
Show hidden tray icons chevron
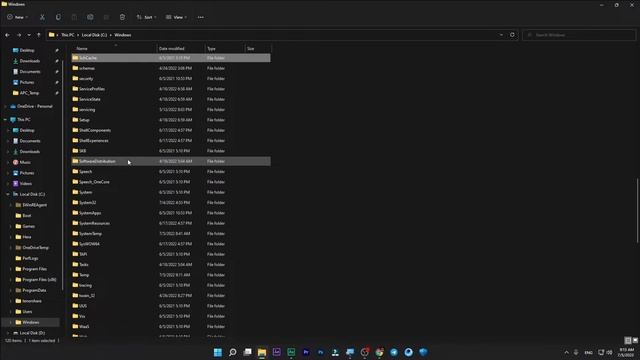pyautogui.click(x=567, y=352)
